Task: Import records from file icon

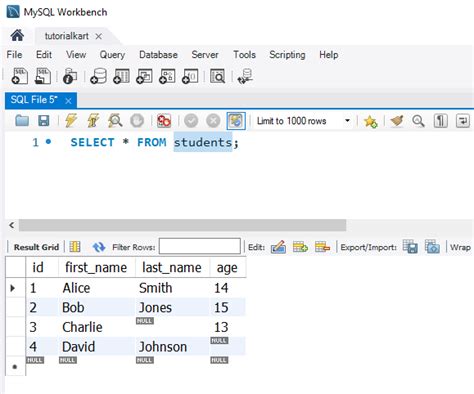Action: click(x=432, y=247)
